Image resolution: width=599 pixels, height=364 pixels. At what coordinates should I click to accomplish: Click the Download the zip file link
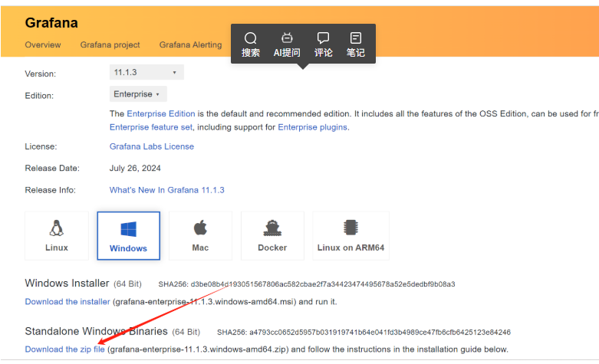point(64,349)
